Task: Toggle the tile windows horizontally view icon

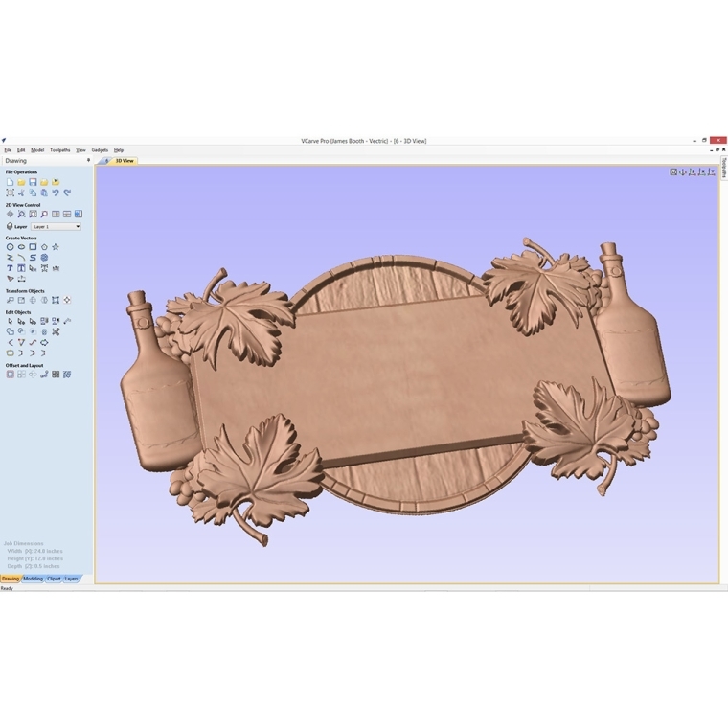Action: (x=67, y=214)
